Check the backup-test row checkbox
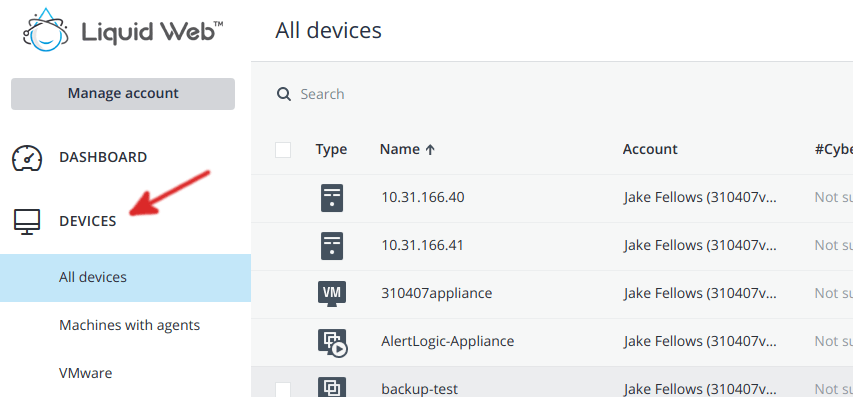The width and height of the screenshot is (853, 397). pos(283,389)
